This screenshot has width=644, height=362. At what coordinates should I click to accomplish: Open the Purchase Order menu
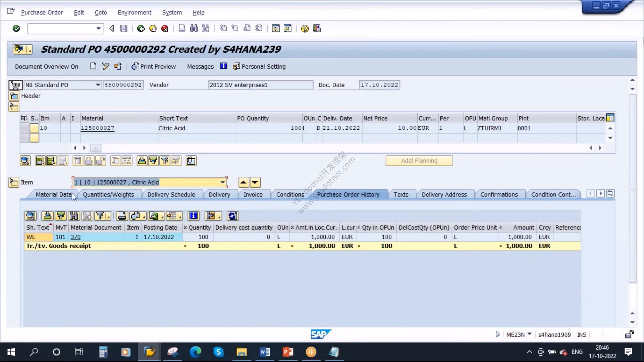click(x=42, y=12)
